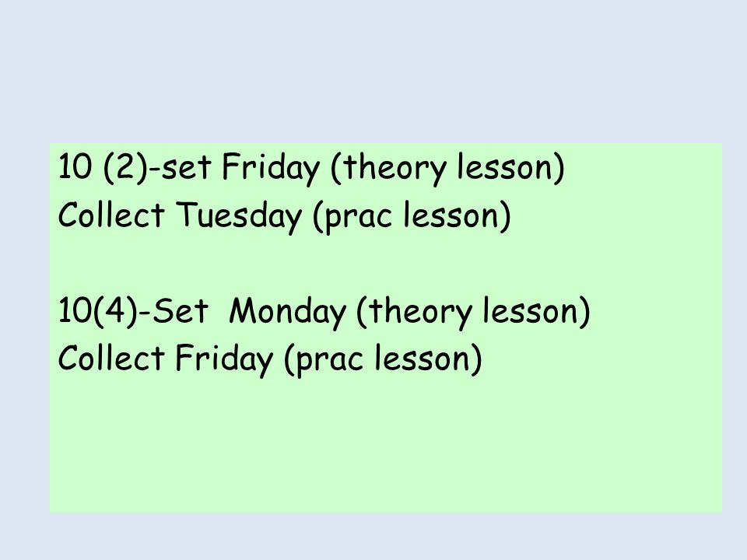
Task: Select the word "Tuesday"
Action: (239, 215)
